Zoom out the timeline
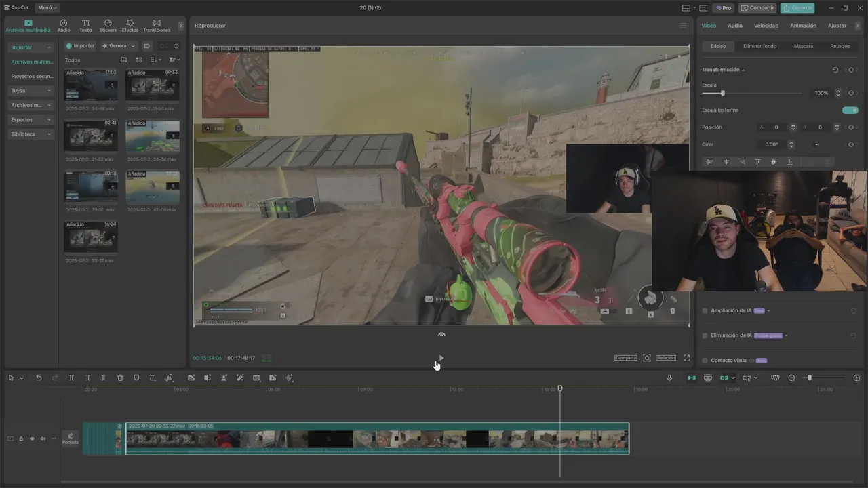This screenshot has height=488, width=868. pos(791,378)
